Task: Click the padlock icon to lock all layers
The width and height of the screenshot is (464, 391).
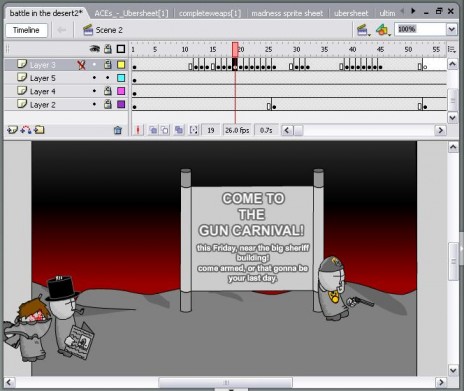Action: [x=107, y=49]
